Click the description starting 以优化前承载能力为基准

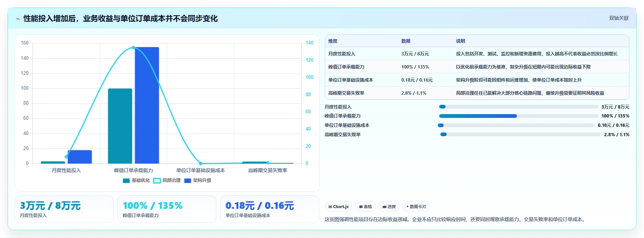click(523, 67)
